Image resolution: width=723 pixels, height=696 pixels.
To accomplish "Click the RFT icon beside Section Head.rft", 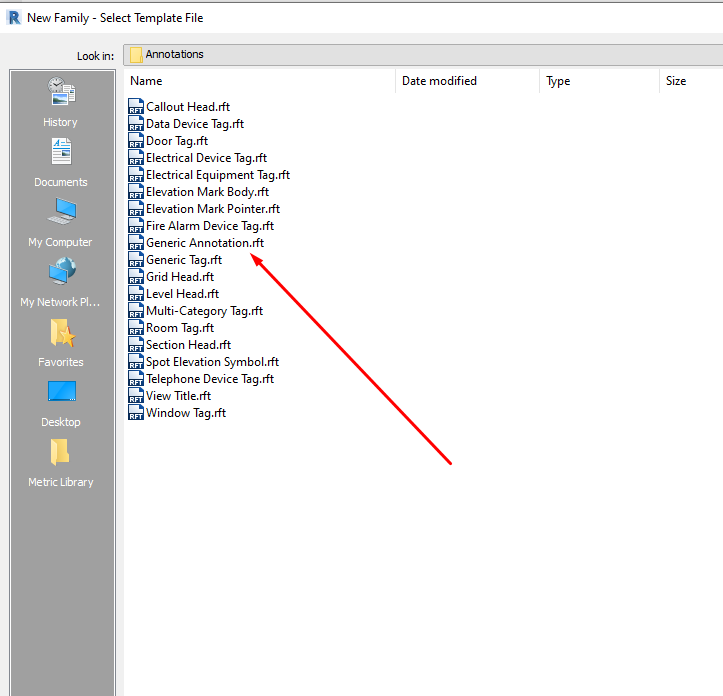I will coord(136,345).
